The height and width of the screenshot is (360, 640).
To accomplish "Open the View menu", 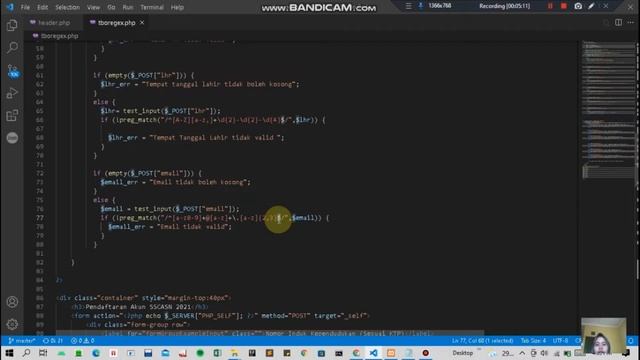I will 93,7.
